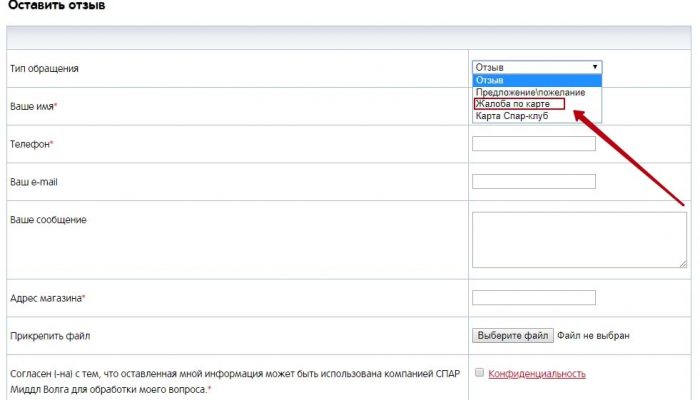The image size is (700, 400).
Task: Focus the Ваш e-mail text box
Action: point(533,181)
